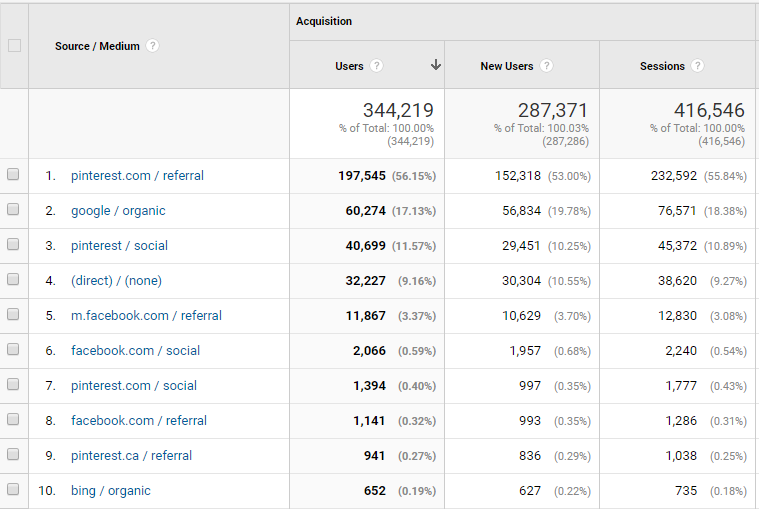Select Users value 197,545
Viewport: 759px width, 517px height.
pos(362,176)
